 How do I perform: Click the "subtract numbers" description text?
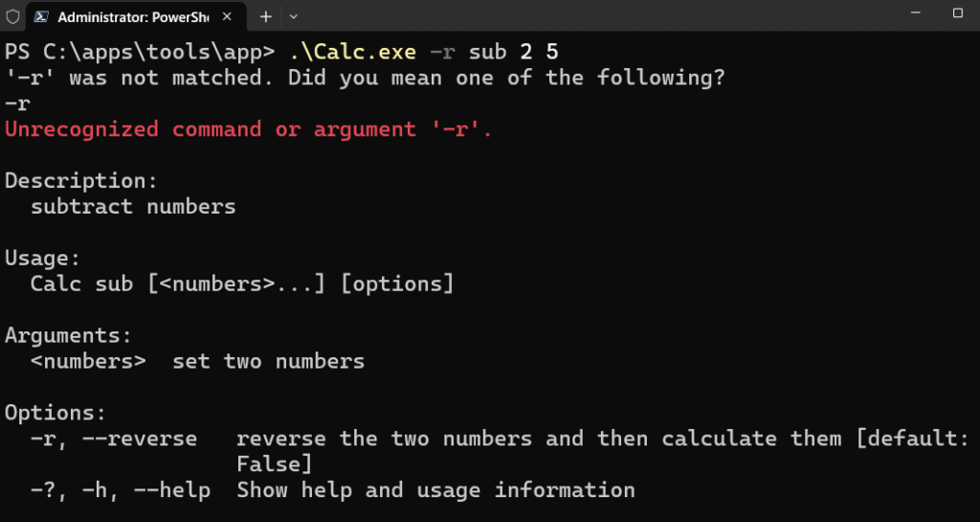[x=133, y=206]
